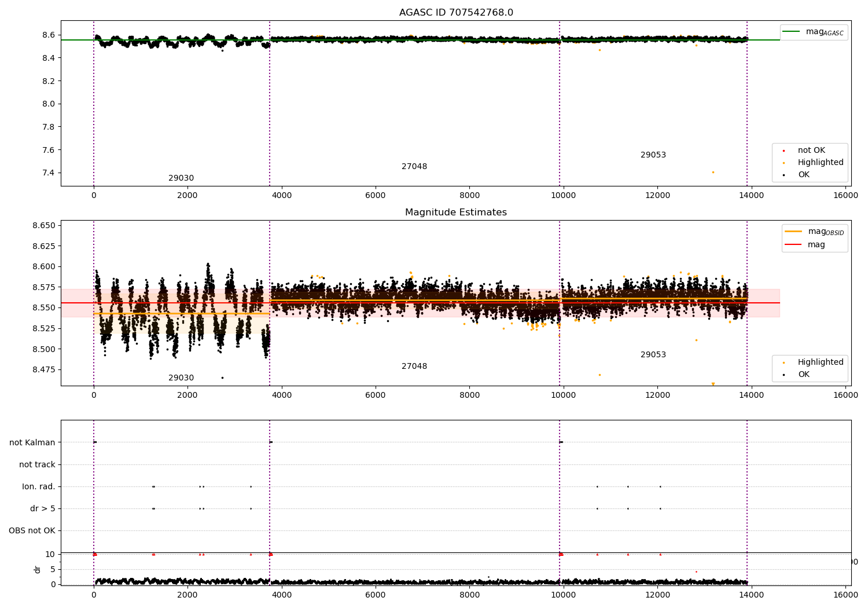Select the 'OBS not OK' row label

32,531
